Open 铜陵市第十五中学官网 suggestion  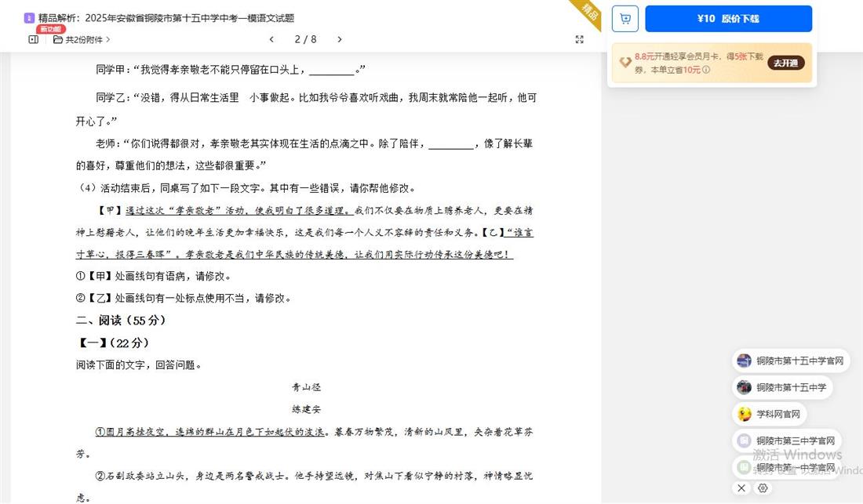point(792,361)
